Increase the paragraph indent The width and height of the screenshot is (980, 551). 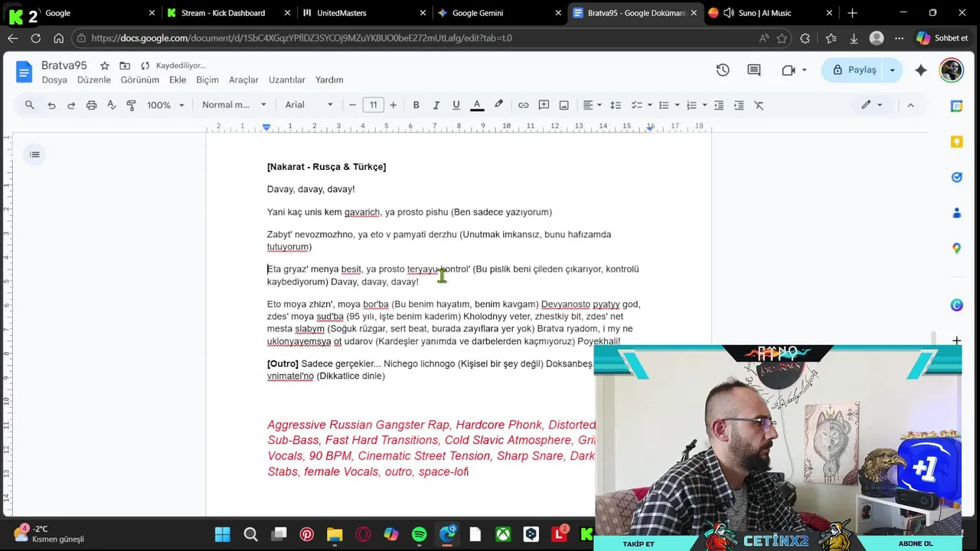pyautogui.click(x=739, y=105)
